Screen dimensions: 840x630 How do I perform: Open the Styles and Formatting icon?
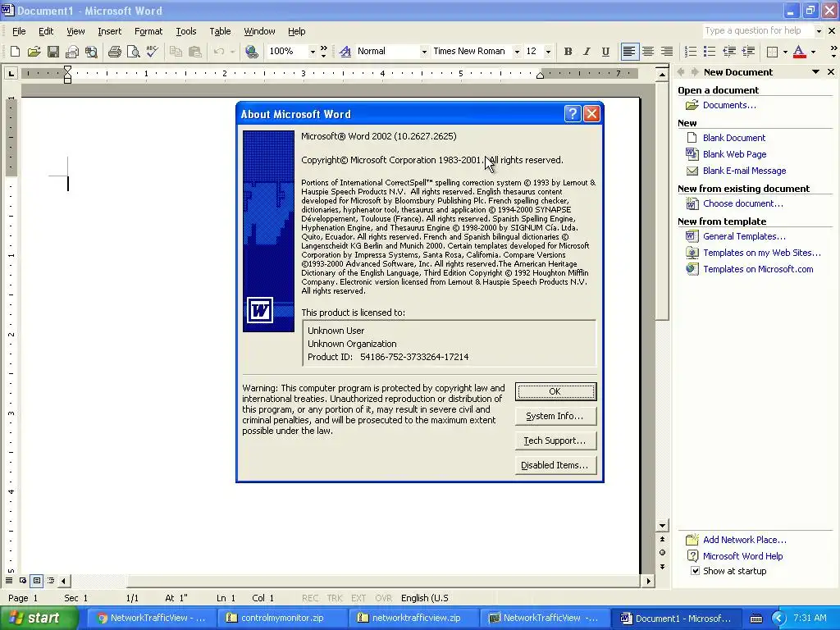click(x=345, y=52)
